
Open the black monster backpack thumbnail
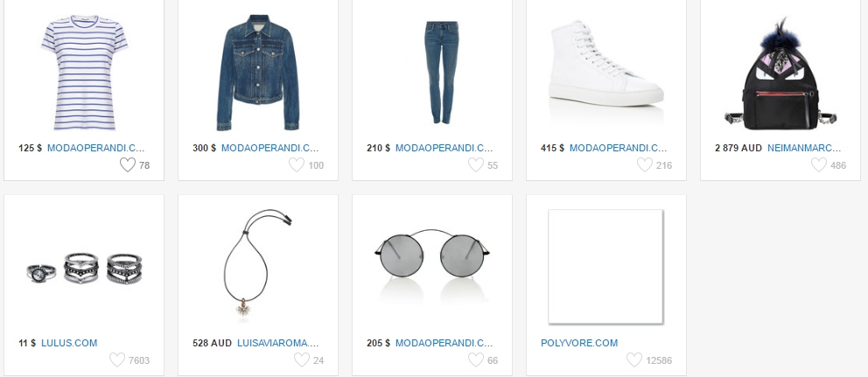tap(780, 73)
